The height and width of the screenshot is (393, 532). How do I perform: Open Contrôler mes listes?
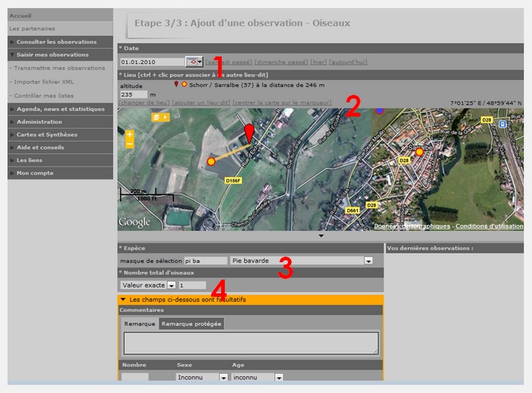tap(44, 96)
